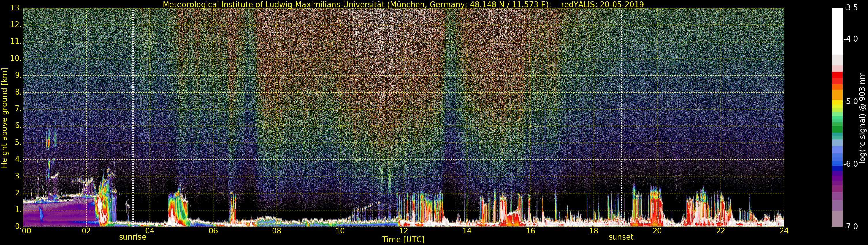Click the time axis tick '24'
Image resolution: width=868 pixels, height=245 pixels.
click(784, 231)
